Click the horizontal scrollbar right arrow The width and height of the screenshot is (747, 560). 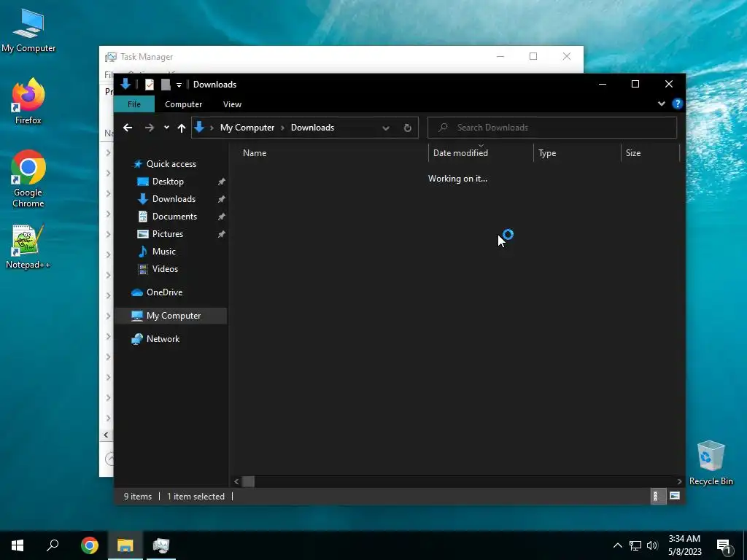pos(679,481)
